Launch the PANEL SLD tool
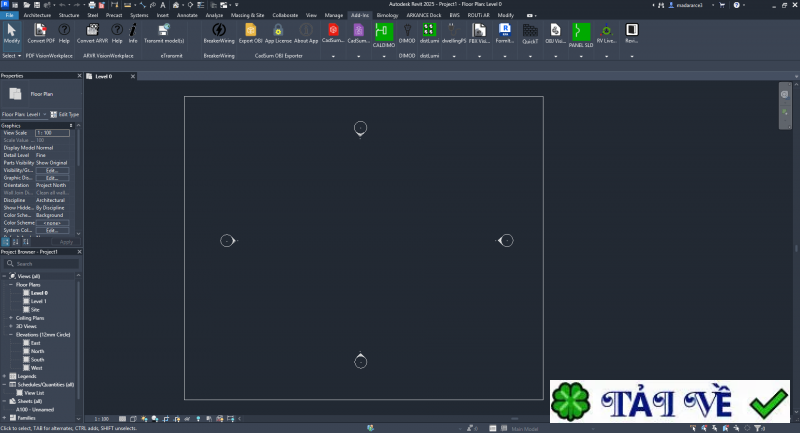Screen dimensions: 800x433 tap(581, 35)
